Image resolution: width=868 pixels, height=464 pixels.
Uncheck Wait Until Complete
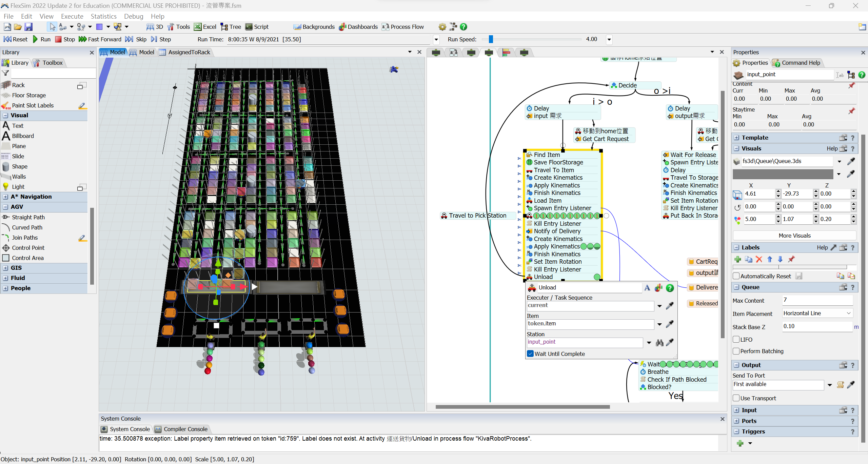click(530, 354)
